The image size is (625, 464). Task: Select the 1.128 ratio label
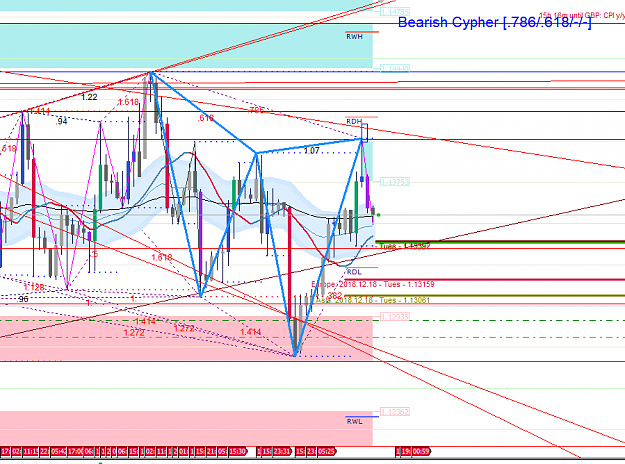(34, 287)
